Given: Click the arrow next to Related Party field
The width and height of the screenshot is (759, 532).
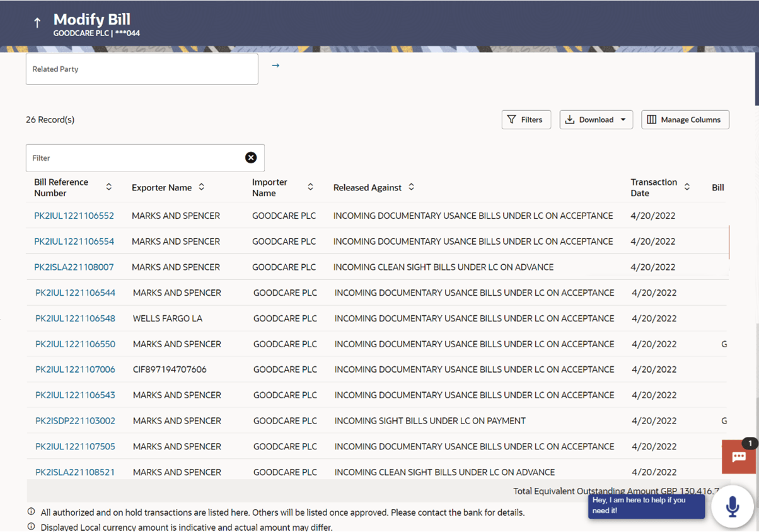Looking at the screenshot, I should coord(275,66).
